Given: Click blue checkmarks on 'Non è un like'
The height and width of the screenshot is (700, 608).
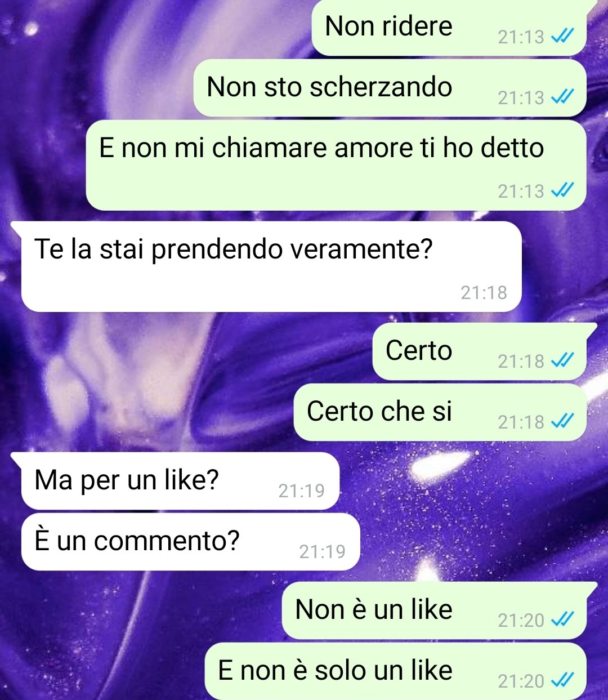Looking at the screenshot, I should 562,620.
